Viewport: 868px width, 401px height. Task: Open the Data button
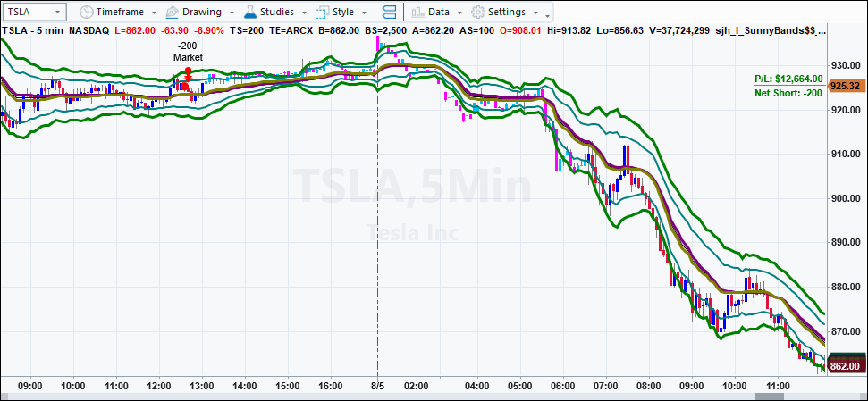click(x=431, y=12)
